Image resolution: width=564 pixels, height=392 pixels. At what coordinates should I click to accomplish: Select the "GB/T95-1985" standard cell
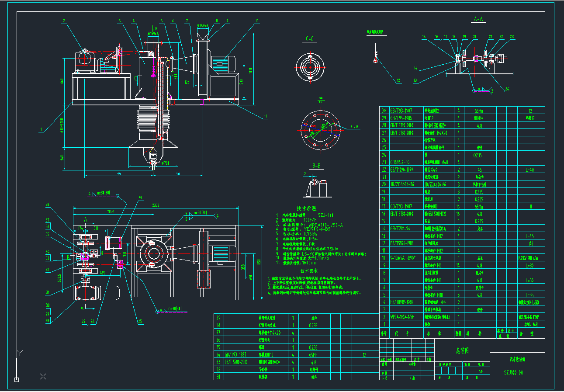click(x=401, y=118)
